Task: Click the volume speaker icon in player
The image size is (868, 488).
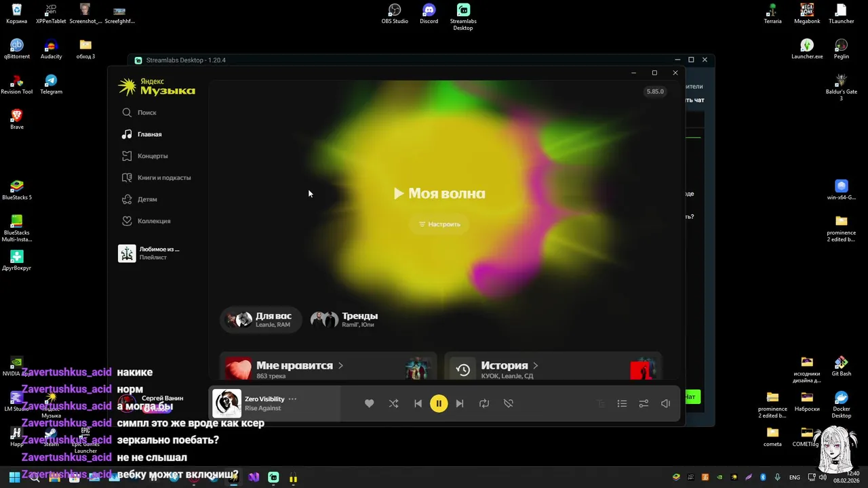Action: tap(665, 403)
